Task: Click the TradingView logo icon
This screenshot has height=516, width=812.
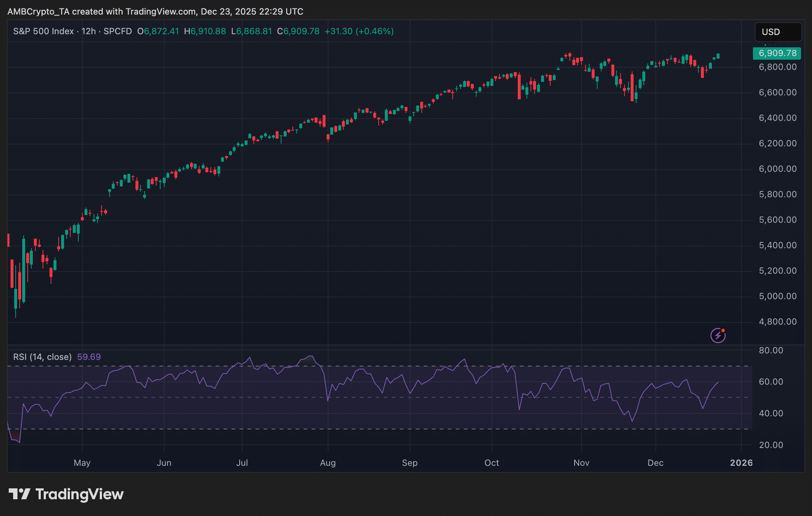Action: tap(19, 494)
